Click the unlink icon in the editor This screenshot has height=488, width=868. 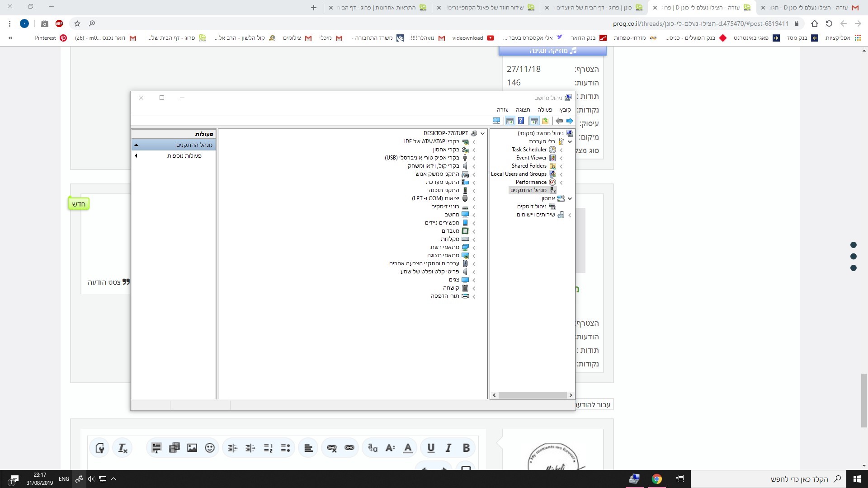point(332,448)
